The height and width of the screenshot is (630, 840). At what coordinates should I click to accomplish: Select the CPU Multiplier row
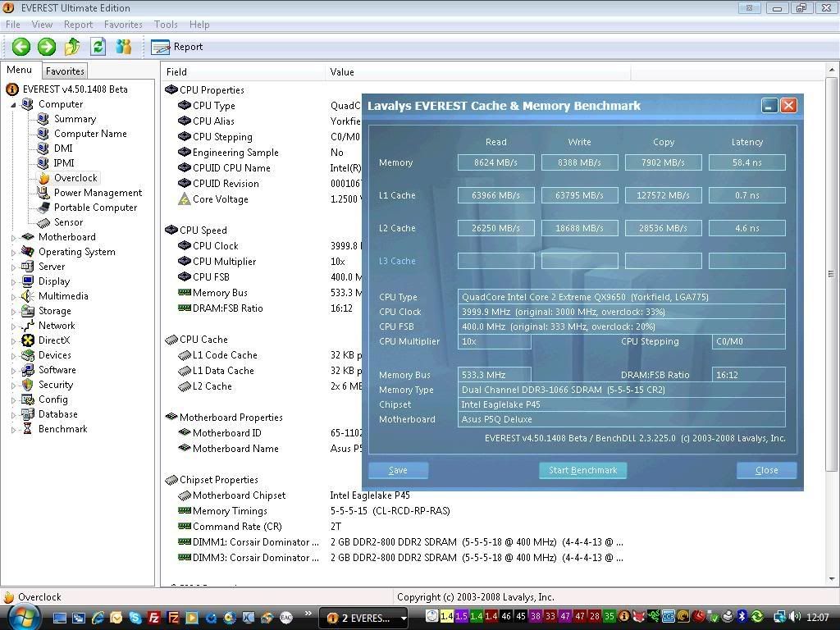point(270,262)
